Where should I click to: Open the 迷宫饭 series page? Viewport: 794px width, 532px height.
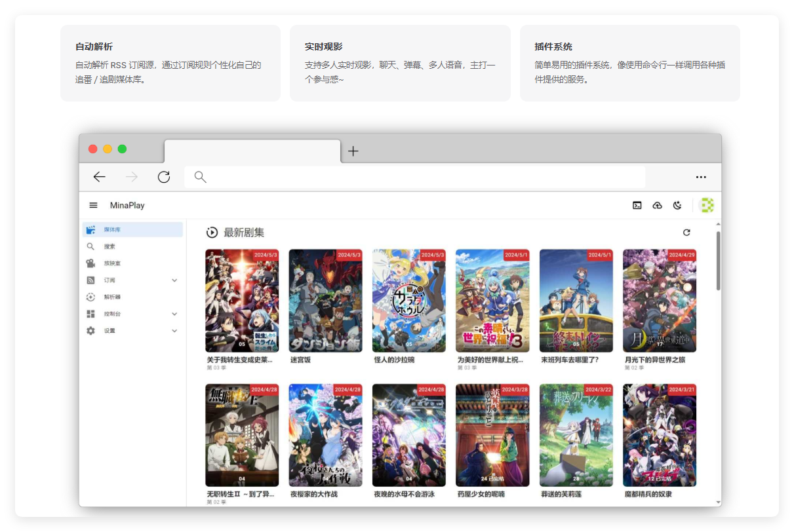tap(325, 300)
